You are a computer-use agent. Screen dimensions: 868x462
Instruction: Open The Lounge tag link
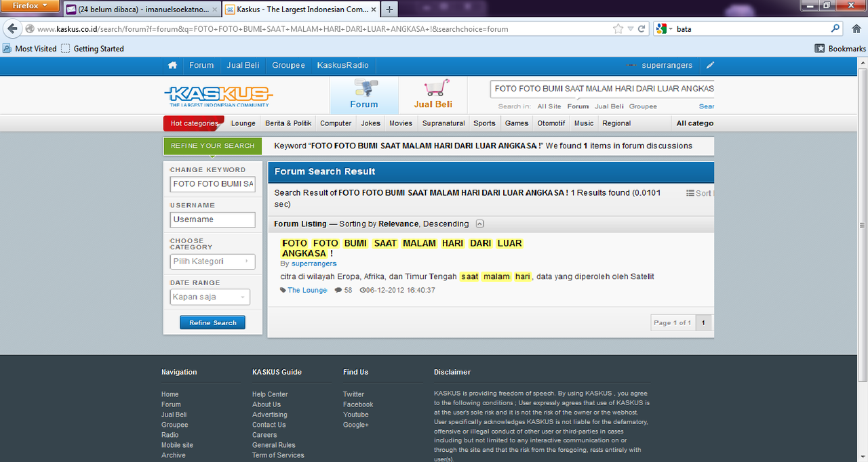(x=307, y=290)
